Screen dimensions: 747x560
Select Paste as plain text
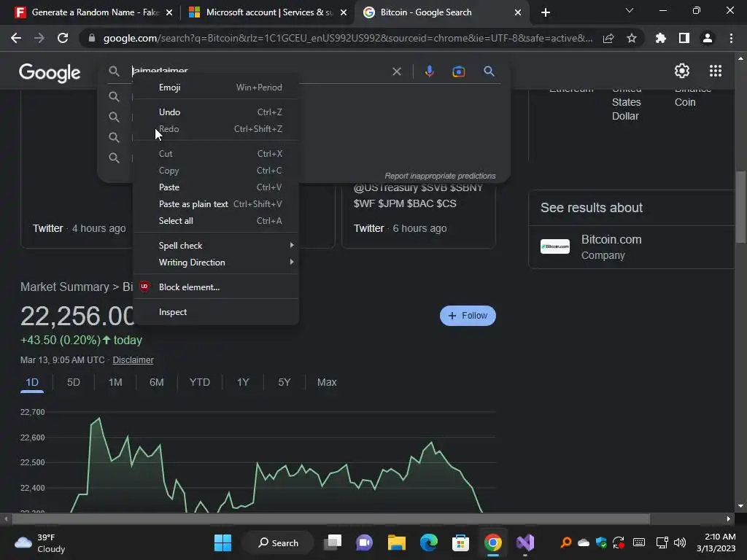pos(216,204)
